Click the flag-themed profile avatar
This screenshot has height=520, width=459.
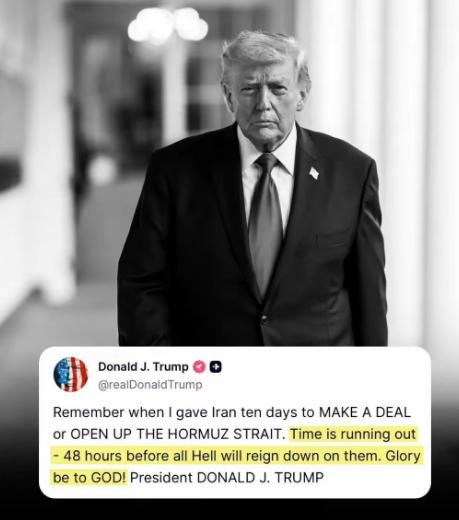(70, 374)
